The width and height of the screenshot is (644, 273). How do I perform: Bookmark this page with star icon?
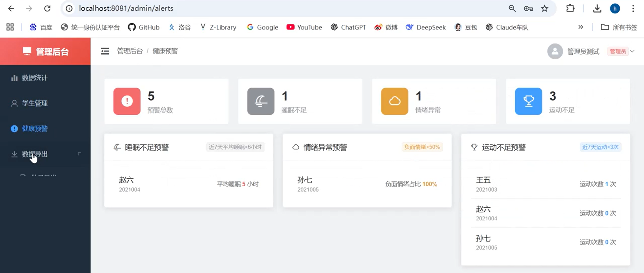click(545, 9)
